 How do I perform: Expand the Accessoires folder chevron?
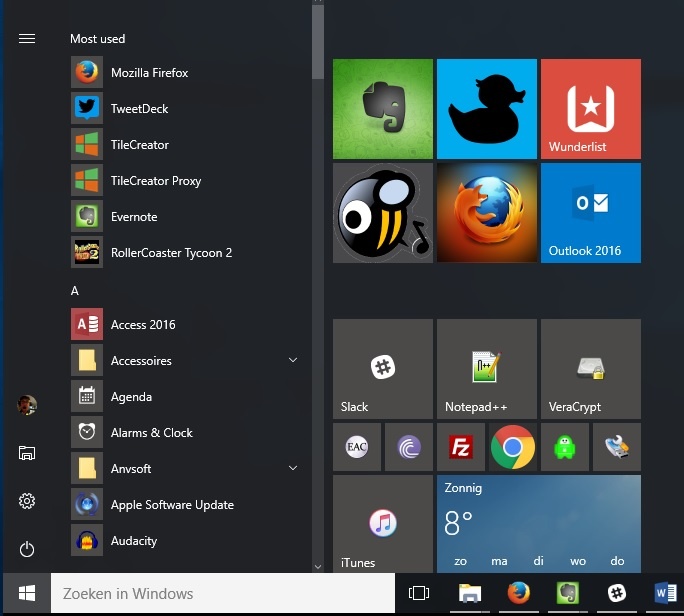pos(293,360)
